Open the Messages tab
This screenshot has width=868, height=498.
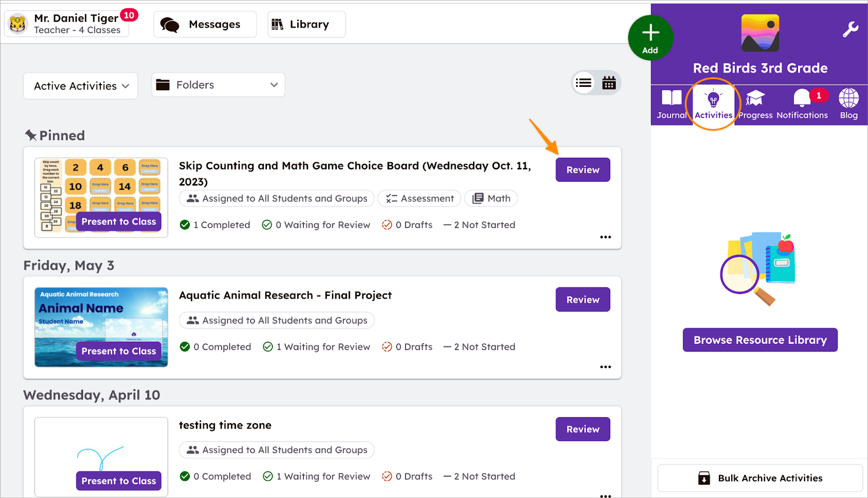(205, 24)
